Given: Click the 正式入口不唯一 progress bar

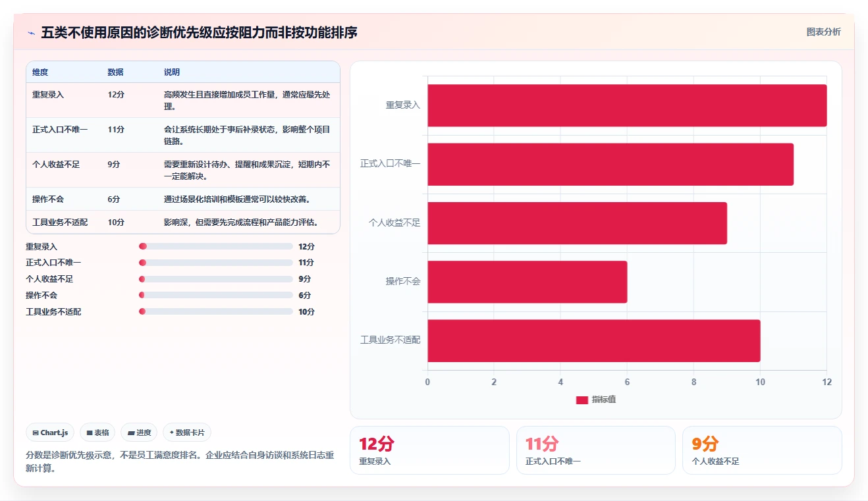Looking at the screenshot, I should click(216, 263).
